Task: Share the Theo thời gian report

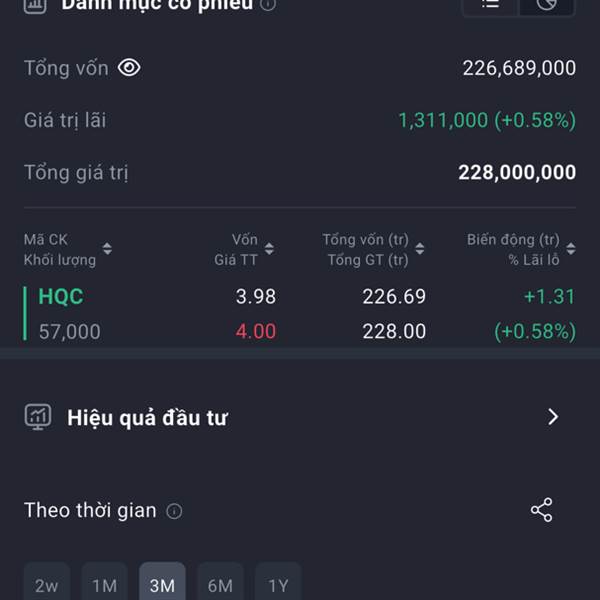Action: pyautogui.click(x=541, y=510)
